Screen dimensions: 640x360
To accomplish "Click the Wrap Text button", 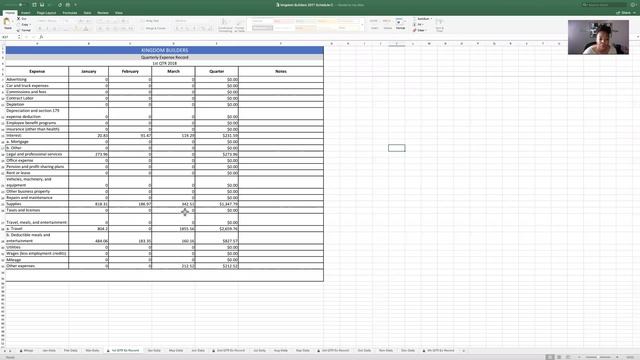I will pyautogui.click(x=150, y=21).
